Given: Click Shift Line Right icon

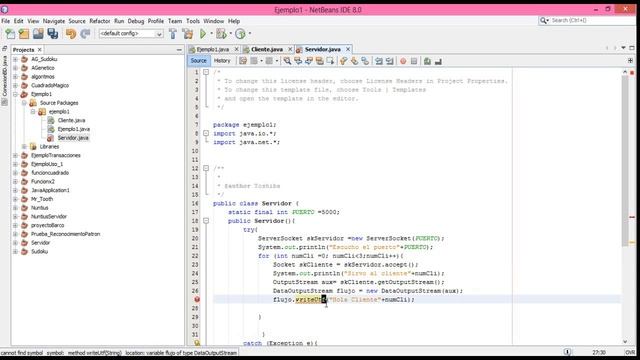Looking at the screenshot, I should [389, 61].
